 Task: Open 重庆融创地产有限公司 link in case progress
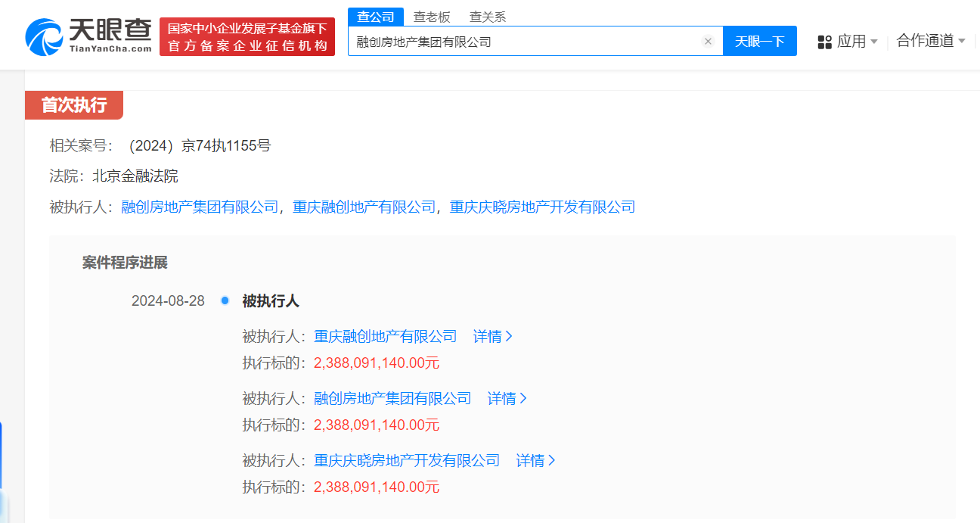coord(386,336)
